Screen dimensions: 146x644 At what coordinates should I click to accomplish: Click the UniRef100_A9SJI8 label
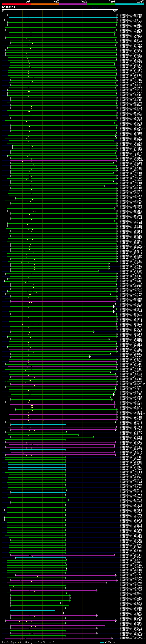(131, 434)
